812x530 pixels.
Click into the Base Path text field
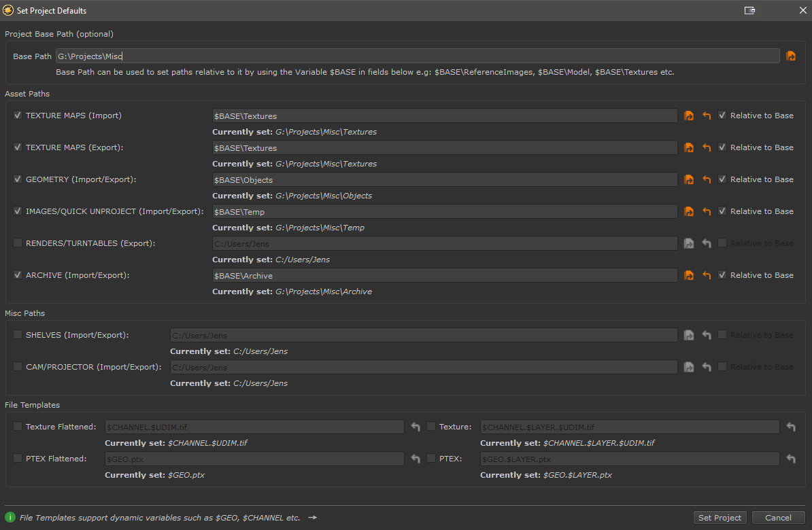pyautogui.click(x=417, y=56)
